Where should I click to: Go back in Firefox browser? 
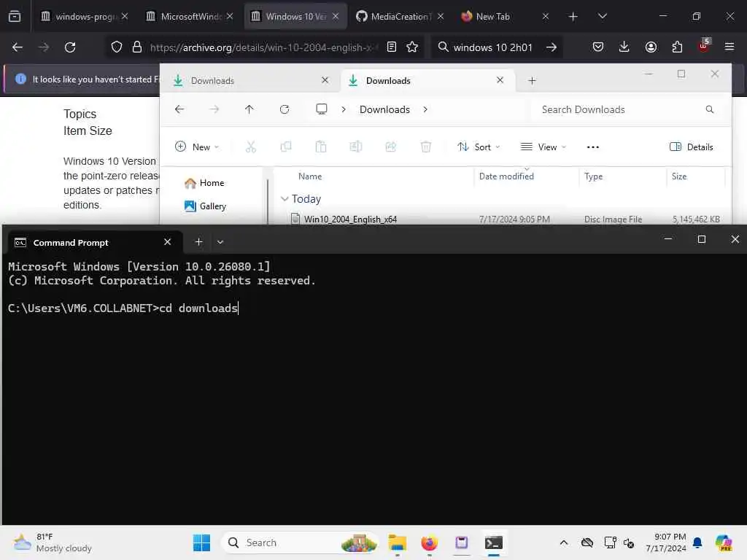tap(18, 47)
